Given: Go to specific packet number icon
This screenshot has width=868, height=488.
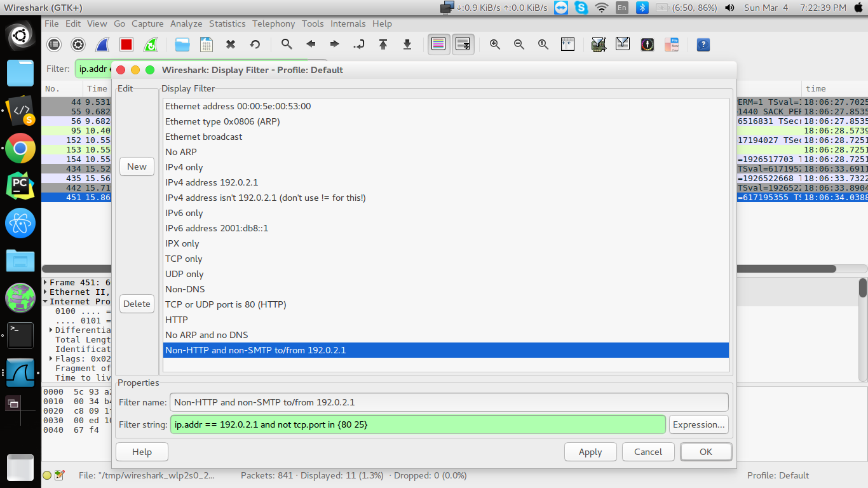Looking at the screenshot, I should coord(359,44).
